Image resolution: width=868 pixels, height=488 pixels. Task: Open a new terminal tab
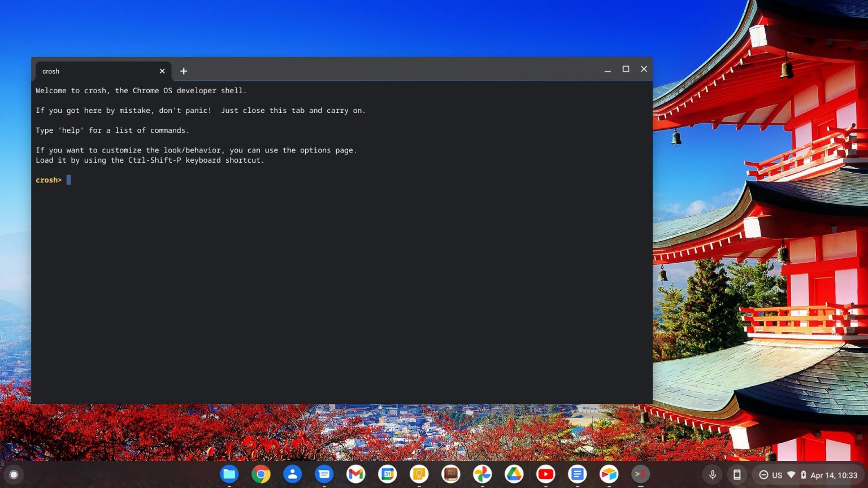pos(184,71)
